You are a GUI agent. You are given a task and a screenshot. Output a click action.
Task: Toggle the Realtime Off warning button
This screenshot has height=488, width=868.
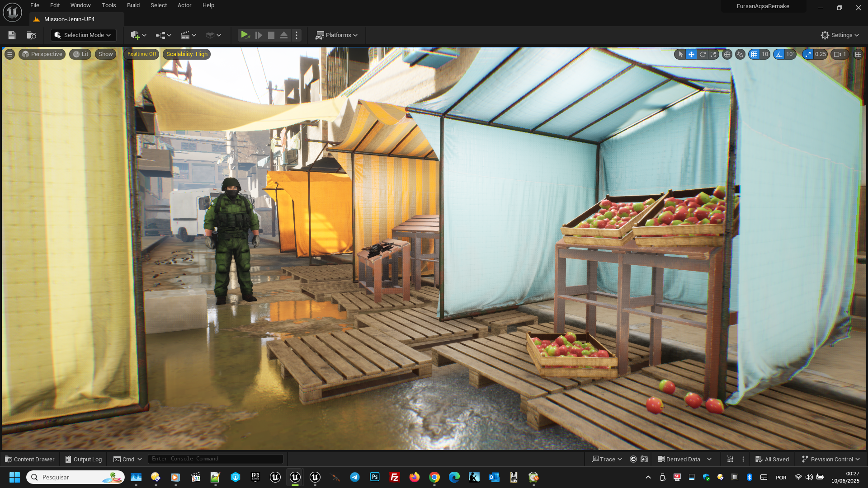[142, 54]
